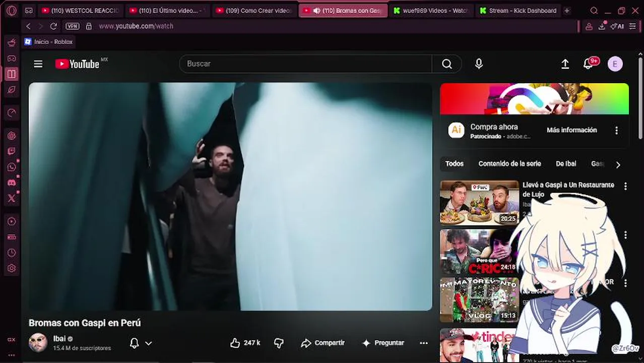644x363 pixels.
Task: Open browser settings gear in sidebar
Action: pyautogui.click(x=11, y=268)
